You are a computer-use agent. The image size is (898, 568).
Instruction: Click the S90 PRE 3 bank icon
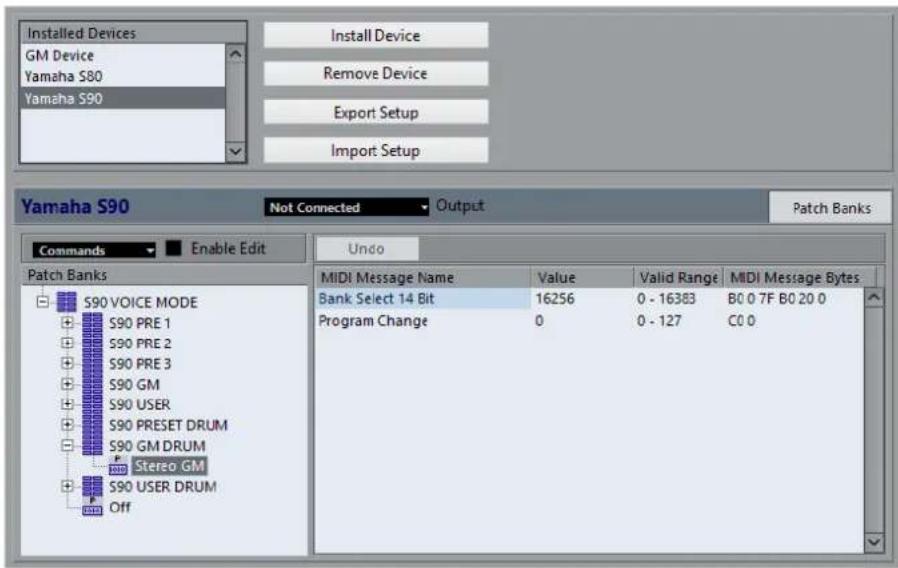click(x=92, y=364)
